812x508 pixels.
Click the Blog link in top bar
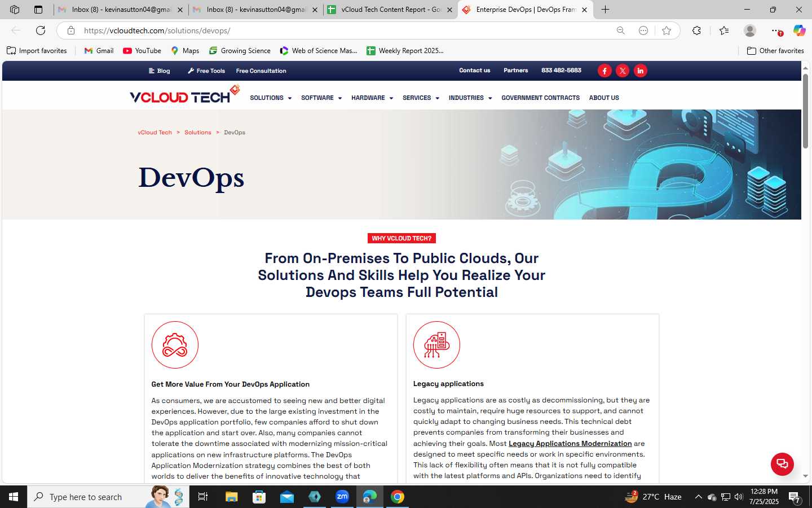tap(159, 71)
